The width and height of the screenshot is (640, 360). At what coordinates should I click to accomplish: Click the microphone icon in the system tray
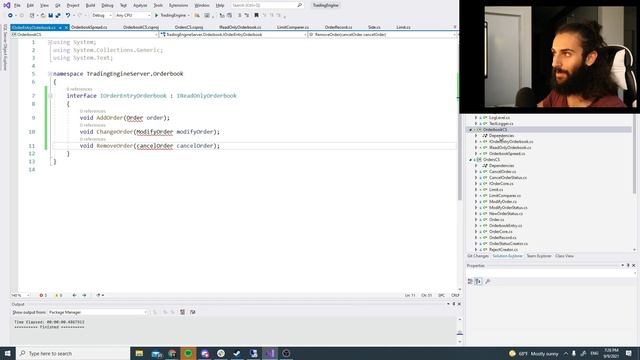pos(574,353)
